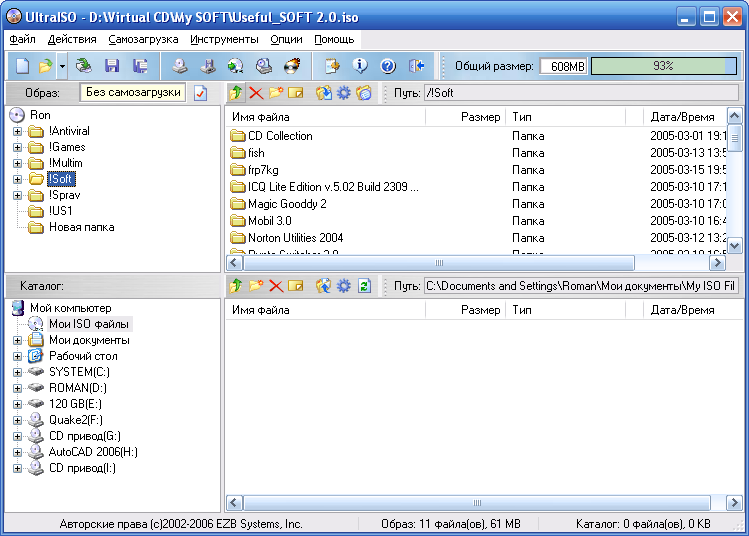Click the blue Info bubble icon

click(x=360, y=66)
